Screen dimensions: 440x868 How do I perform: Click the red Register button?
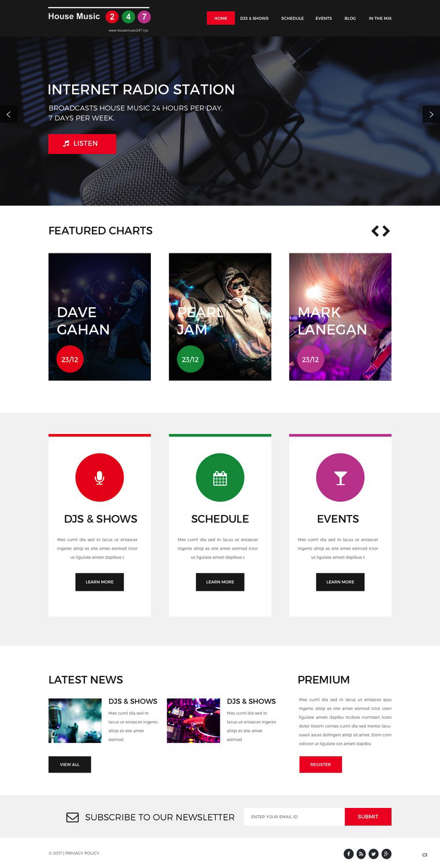320,764
